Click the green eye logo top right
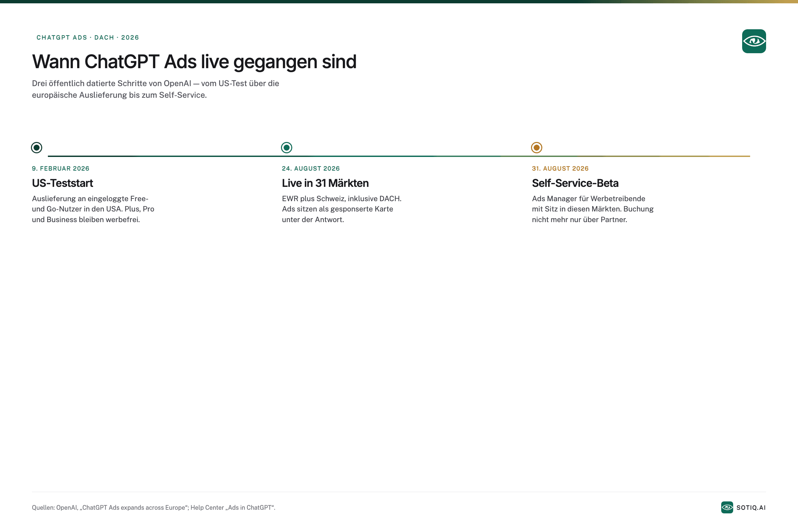The image size is (798, 532). [754, 41]
